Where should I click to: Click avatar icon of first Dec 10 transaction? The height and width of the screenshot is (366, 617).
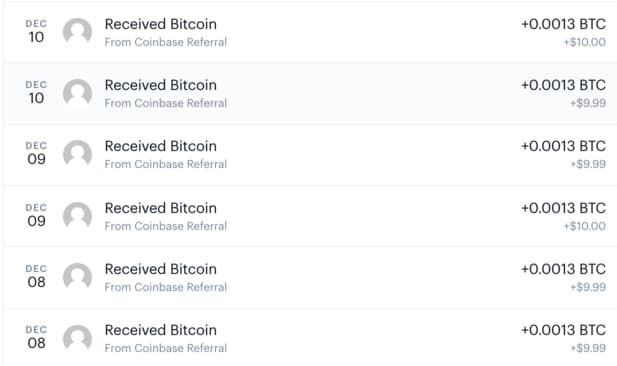click(x=78, y=31)
